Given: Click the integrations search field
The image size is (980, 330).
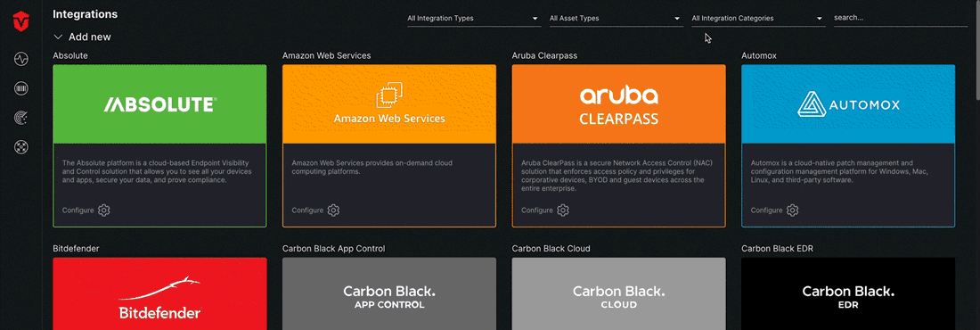Looking at the screenshot, I should tap(900, 18).
